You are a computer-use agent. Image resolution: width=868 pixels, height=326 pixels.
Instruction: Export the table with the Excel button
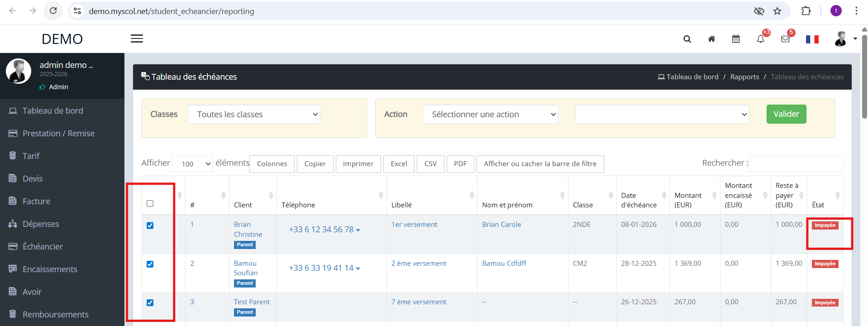point(399,164)
